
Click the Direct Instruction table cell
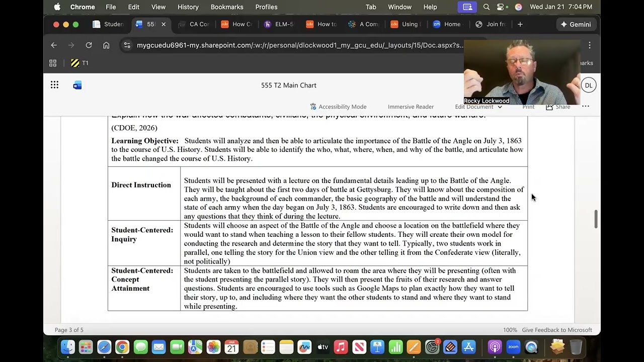[x=144, y=194]
